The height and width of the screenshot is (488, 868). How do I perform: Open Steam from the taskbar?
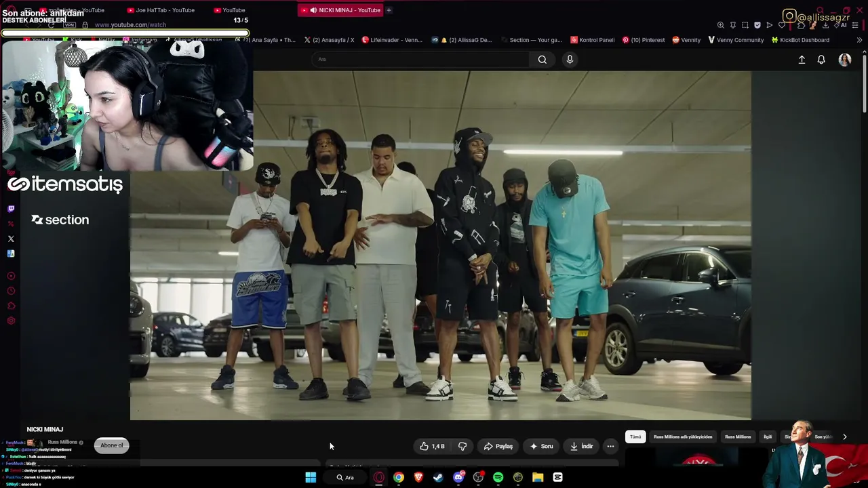pos(438,477)
